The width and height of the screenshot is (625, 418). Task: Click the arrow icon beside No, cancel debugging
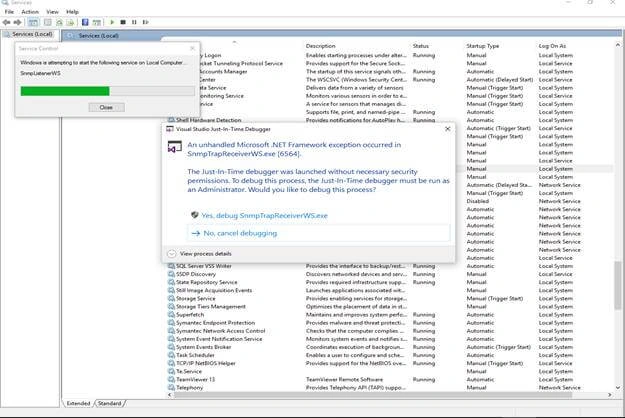[196, 233]
